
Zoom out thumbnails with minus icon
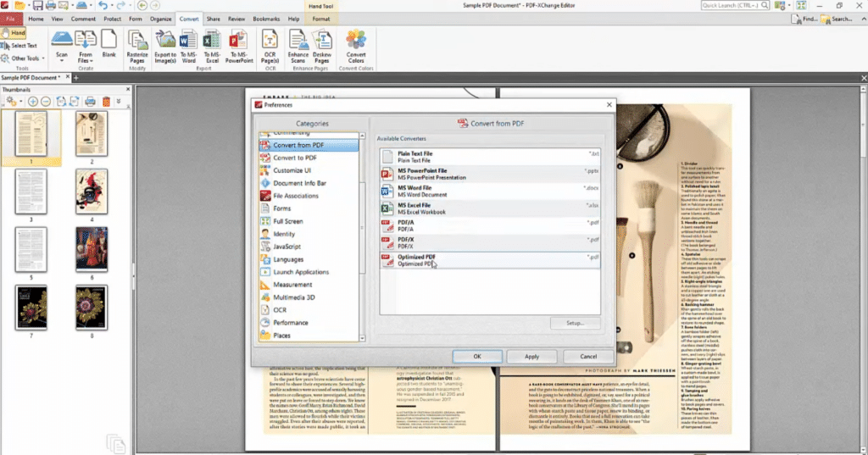[x=46, y=102]
